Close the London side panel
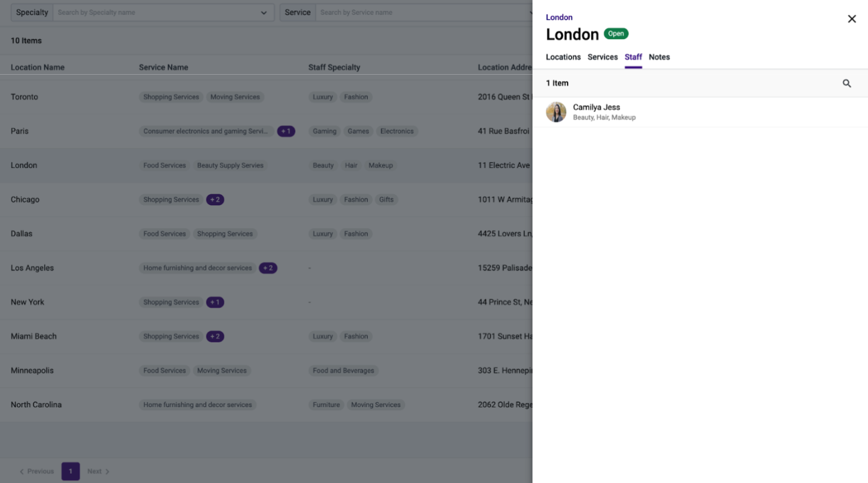The image size is (868, 483). (852, 19)
